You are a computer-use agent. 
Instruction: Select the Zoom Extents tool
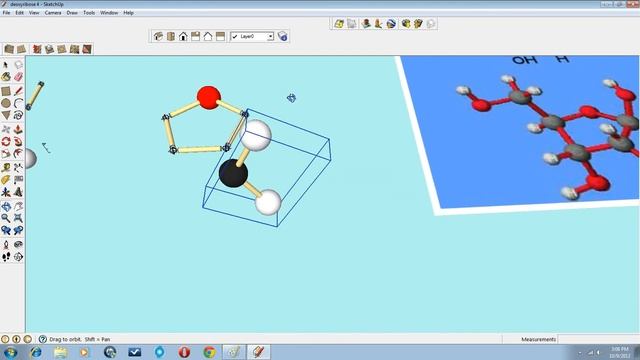click(x=18, y=218)
